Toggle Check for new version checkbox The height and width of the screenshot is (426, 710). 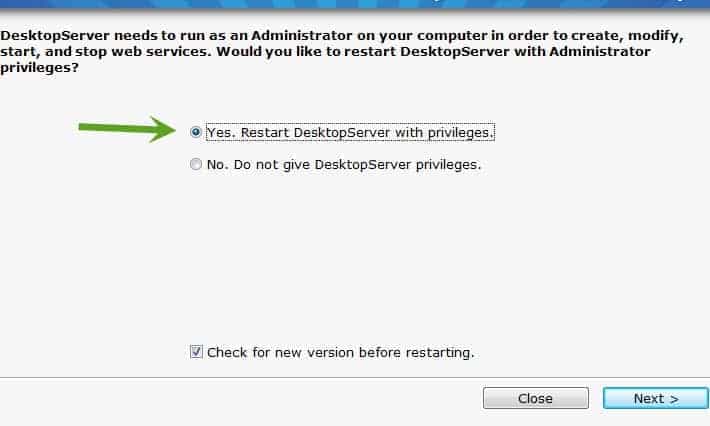click(x=196, y=352)
